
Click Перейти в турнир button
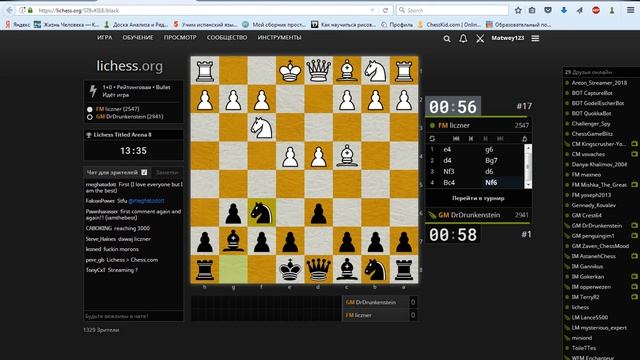pos(478,198)
